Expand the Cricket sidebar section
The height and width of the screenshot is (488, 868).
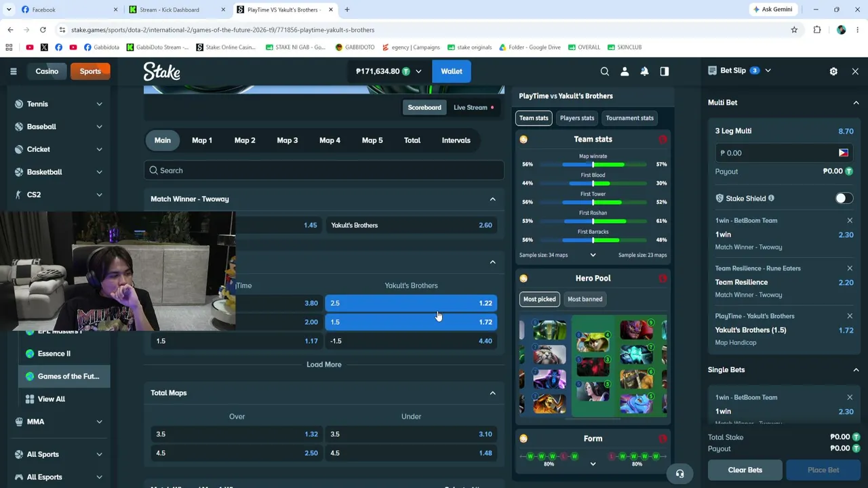click(99, 149)
